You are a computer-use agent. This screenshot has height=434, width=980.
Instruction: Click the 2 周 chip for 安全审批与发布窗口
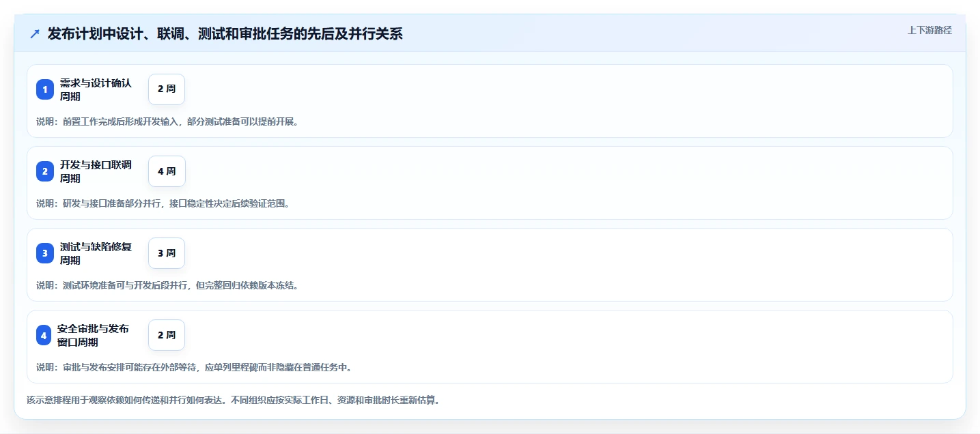pos(167,335)
